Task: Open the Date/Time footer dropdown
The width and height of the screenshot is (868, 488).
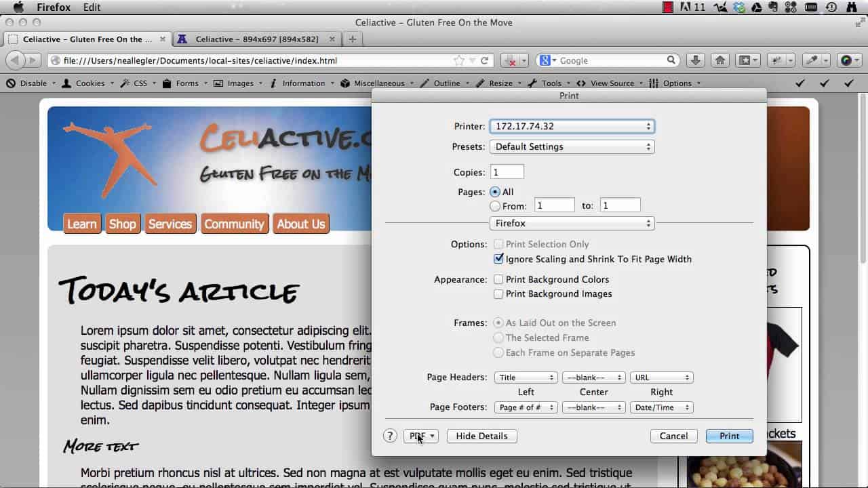Action: click(661, 407)
